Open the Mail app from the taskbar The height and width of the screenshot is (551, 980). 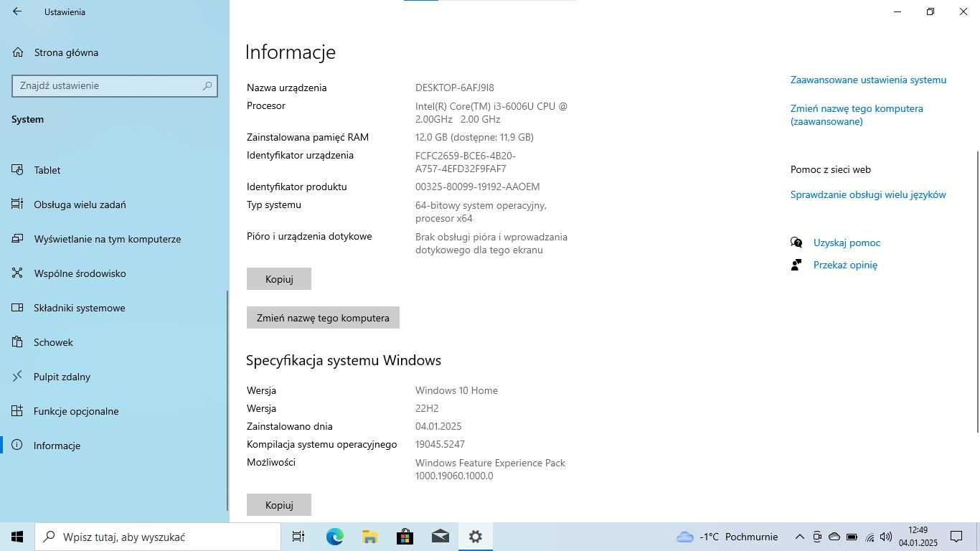(x=440, y=537)
